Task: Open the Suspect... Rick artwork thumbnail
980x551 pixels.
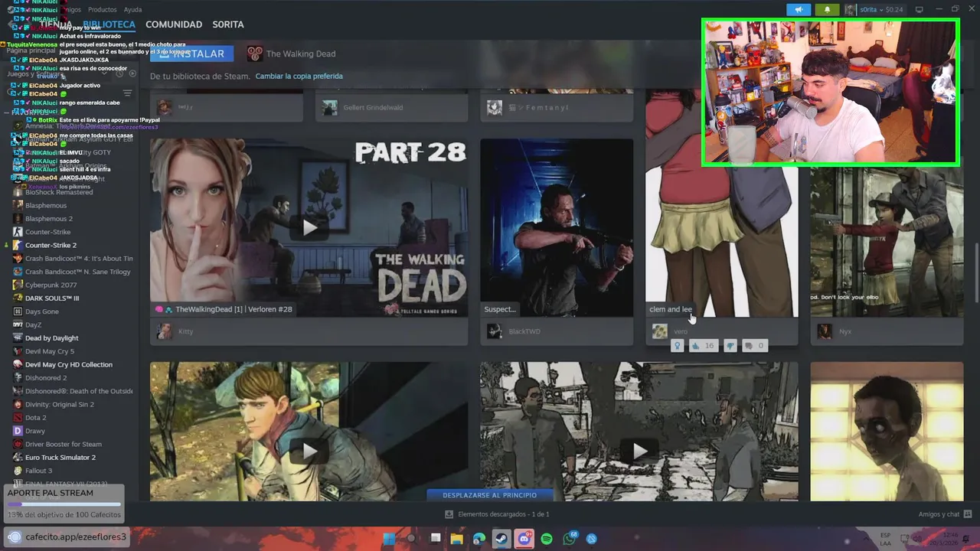Action: [x=557, y=227]
